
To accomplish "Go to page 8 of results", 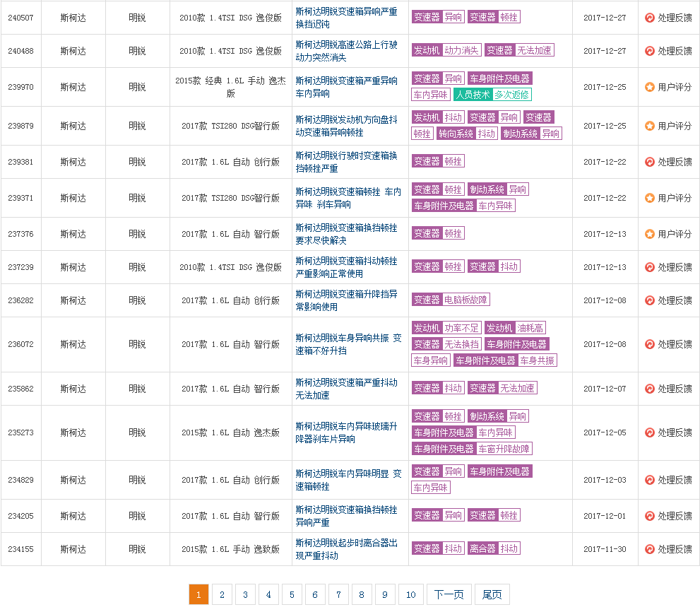I will 362,594.
